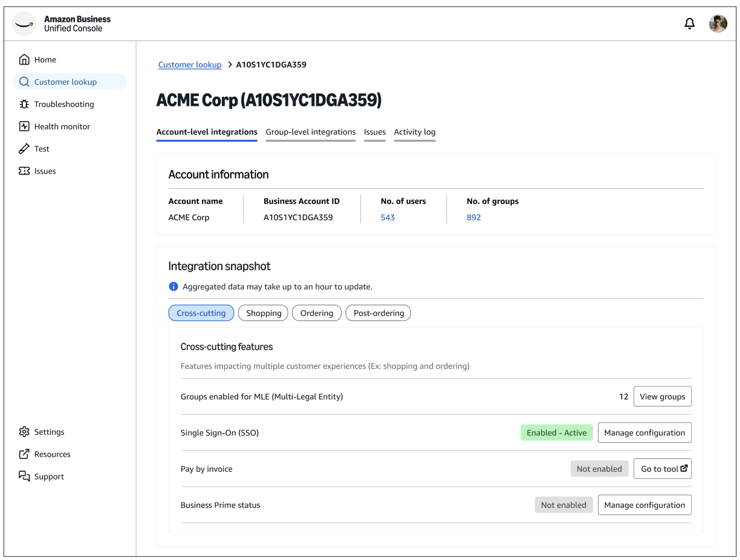Open Issues from the left sidebar
This screenshot has height=560, width=740.
pos(45,171)
